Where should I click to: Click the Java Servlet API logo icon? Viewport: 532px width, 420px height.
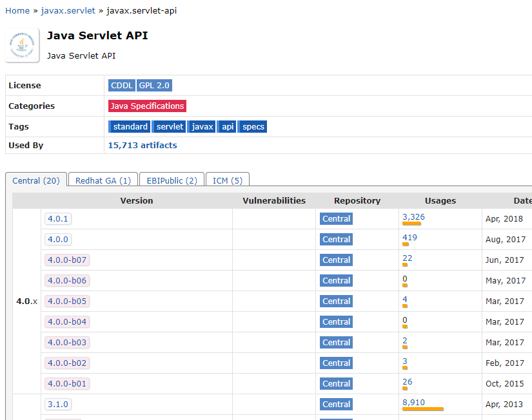[23, 45]
